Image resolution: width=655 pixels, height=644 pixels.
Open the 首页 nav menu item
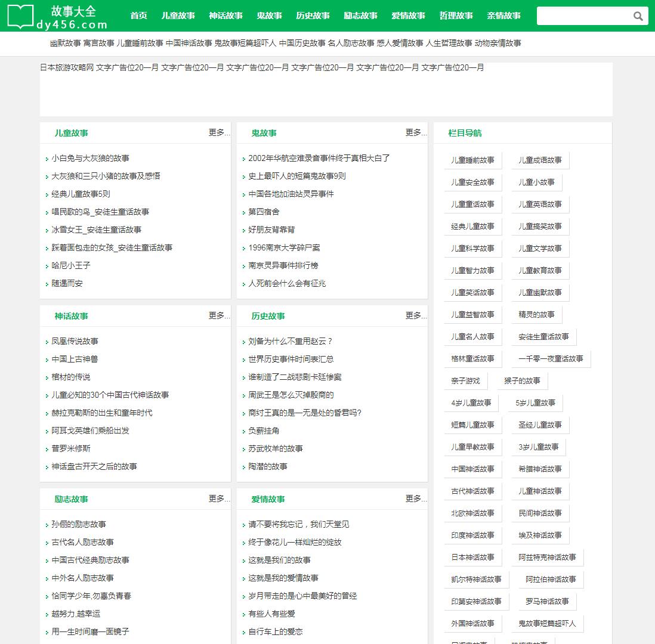[138, 16]
